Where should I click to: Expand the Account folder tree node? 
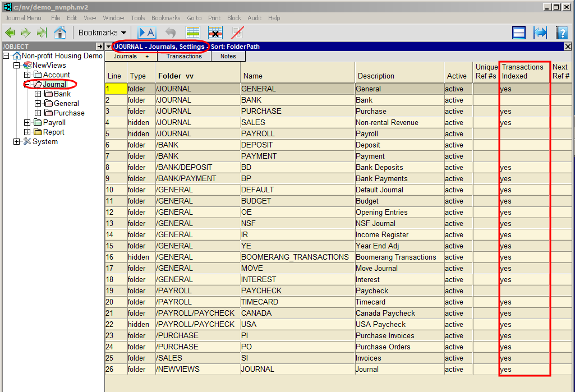pos(27,75)
